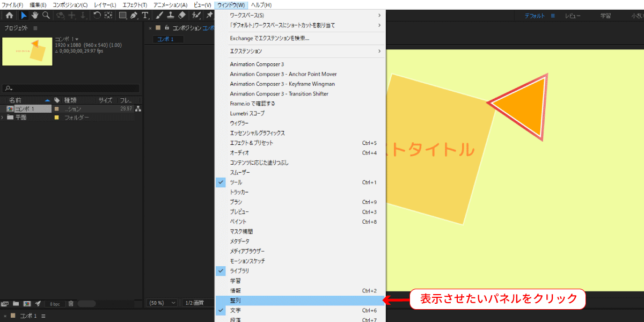Toggle lock on Composition viewer panel
644x322 pixels.
point(167,28)
